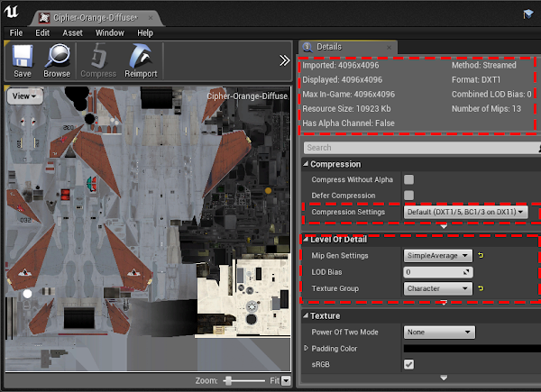
Task: Enable Compress Without Alpha checkbox
Action: [x=409, y=179]
